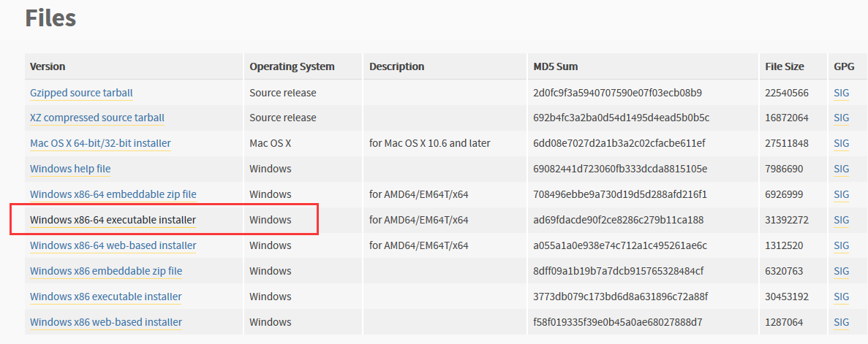
Task: Click SIG link for Mac OS X installer
Action: 842,143
